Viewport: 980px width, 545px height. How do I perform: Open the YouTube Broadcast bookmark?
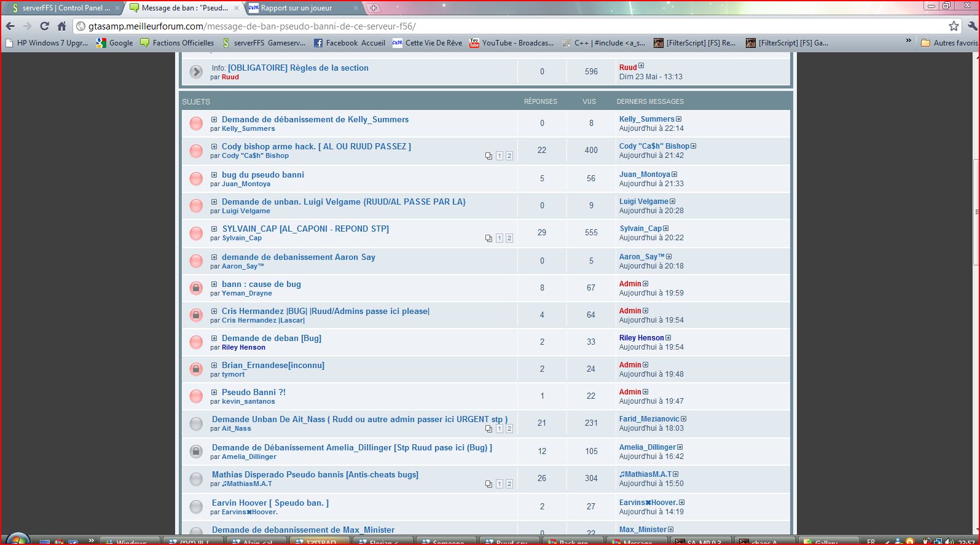point(512,43)
